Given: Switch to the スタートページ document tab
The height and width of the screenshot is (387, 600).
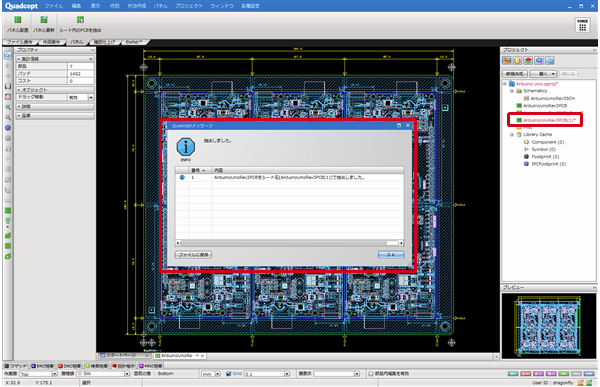Looking at the screenshot, I should click(123, 356).
